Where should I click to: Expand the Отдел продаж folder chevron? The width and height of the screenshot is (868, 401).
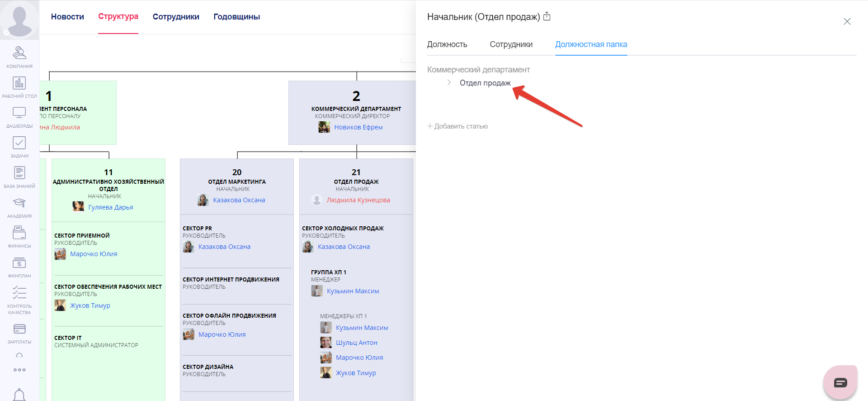[x=449, y=82]
